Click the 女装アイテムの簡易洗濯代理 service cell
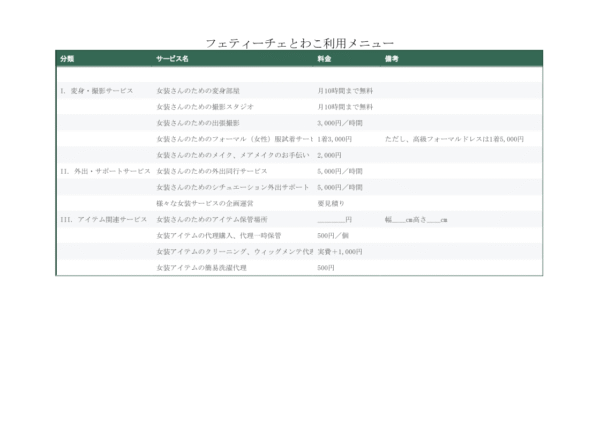 tap(201, 268)
